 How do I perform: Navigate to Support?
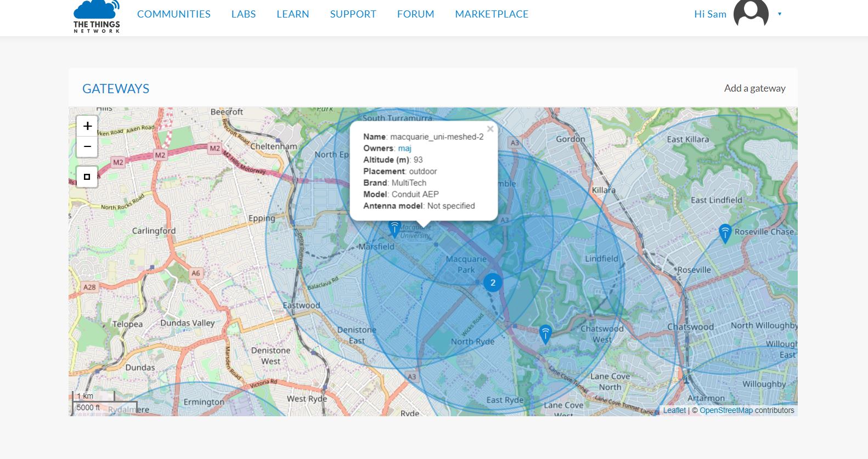pos(353,14)
